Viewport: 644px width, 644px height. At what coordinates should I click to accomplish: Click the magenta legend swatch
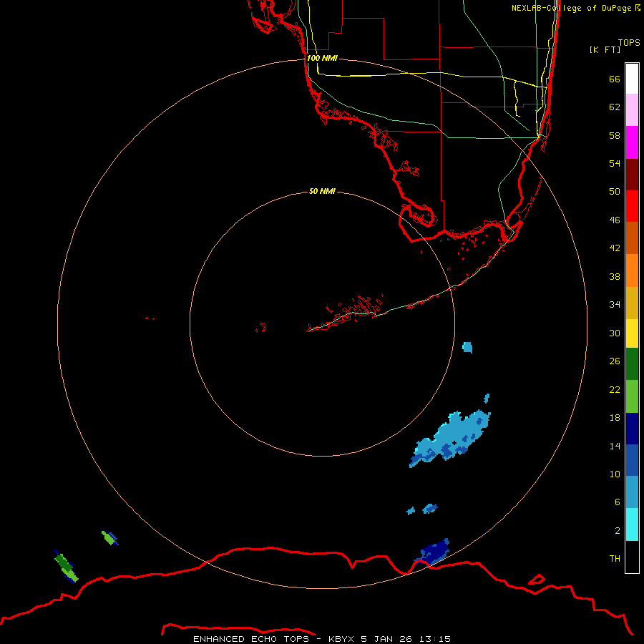[632, 142]
